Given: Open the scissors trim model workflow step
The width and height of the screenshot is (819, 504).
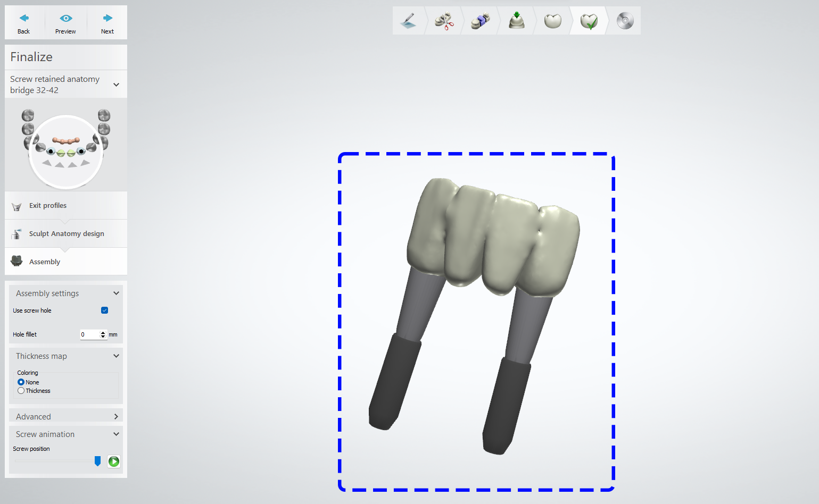Looking at the screenshot, I should (x=444, y=21).
